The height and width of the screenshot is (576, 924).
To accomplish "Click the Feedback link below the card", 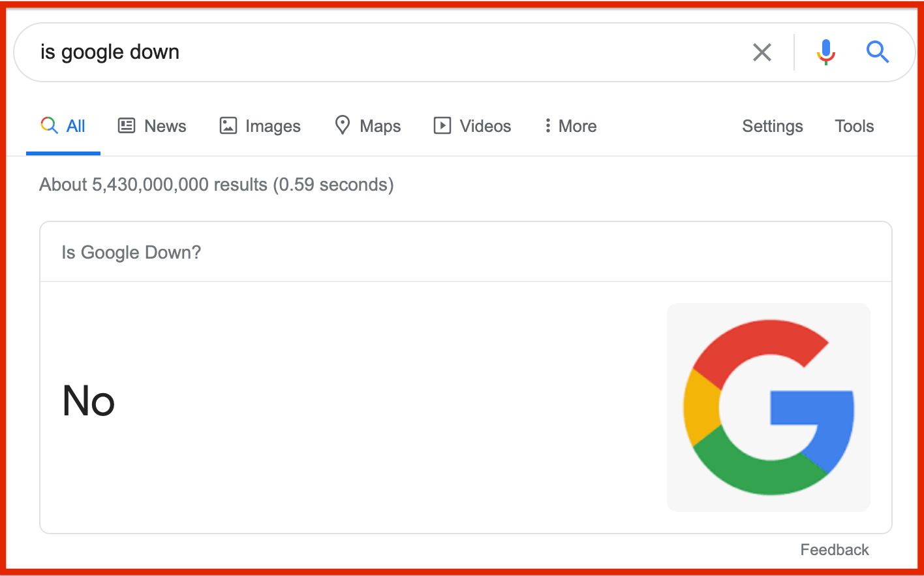I will pyautogui.click(x=835, y=550).
